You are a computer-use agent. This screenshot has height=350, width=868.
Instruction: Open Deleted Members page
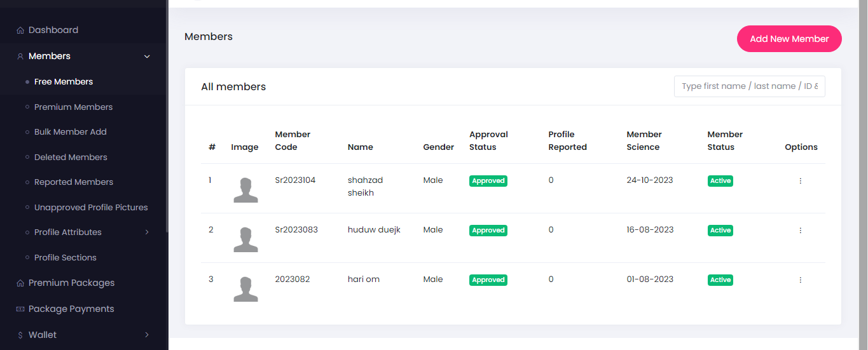point(71,158)
